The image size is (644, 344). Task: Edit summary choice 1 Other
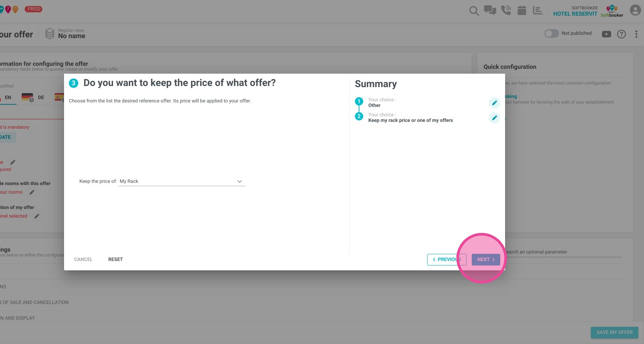[x=494, y=103]
